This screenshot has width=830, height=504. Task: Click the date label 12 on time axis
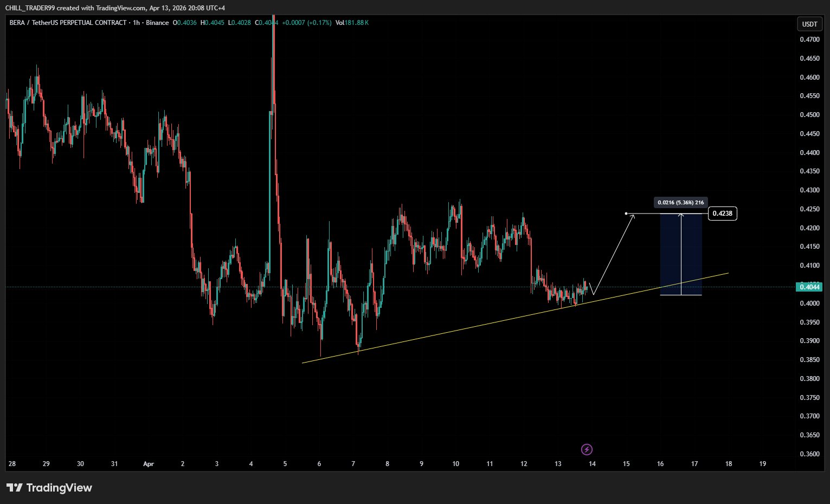tap(524, 464)
